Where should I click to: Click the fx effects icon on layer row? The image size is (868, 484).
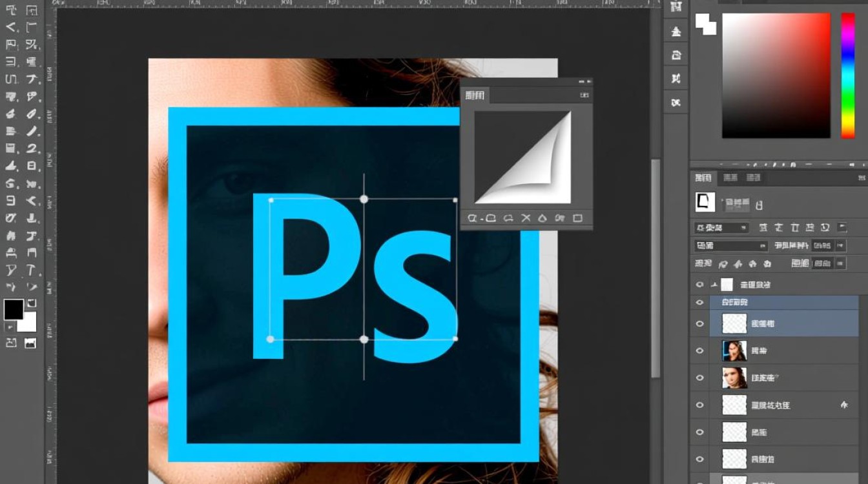coord(843,405)
